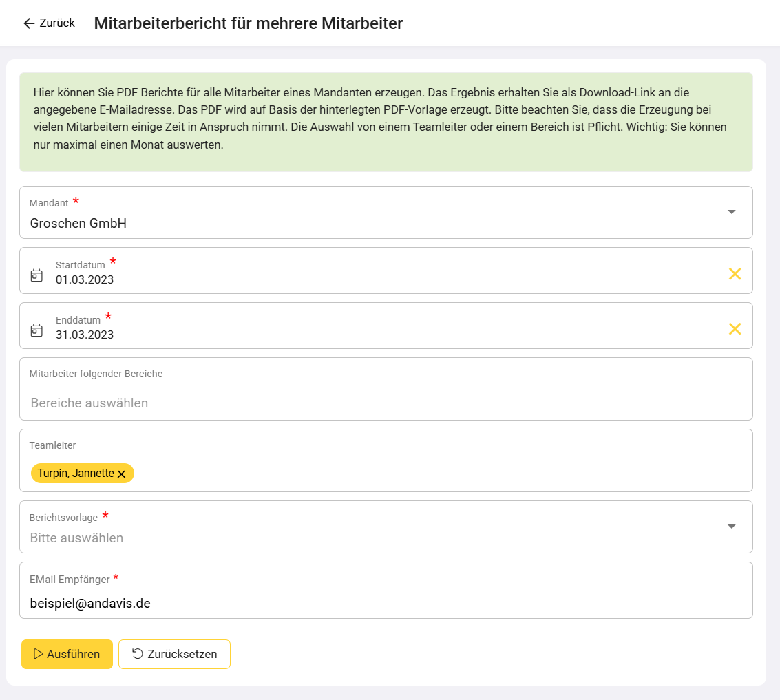Expand the Berichtsvorlage dropdown arrow
This screenshot has height=700, width=780.
point(731,527)
